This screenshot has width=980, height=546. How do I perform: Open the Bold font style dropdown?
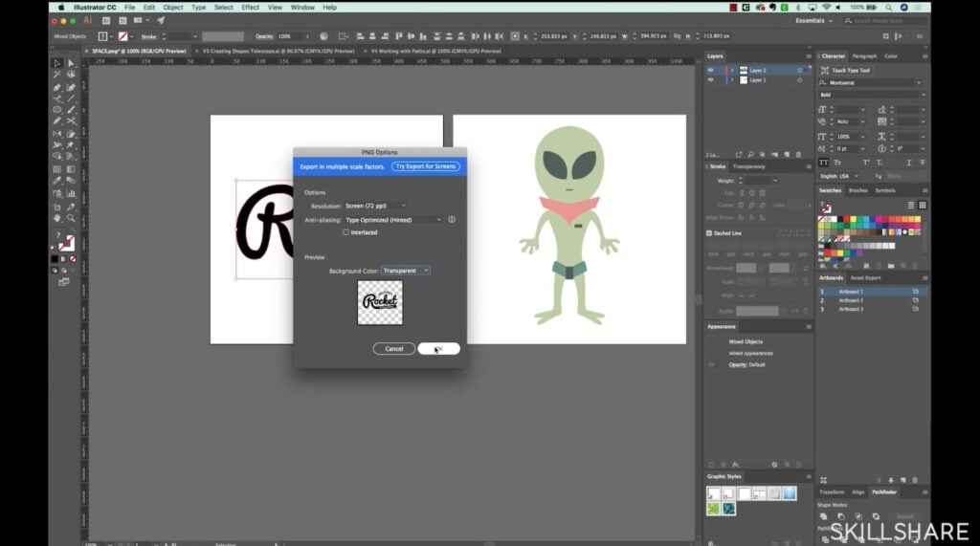[x=923, y=95]
